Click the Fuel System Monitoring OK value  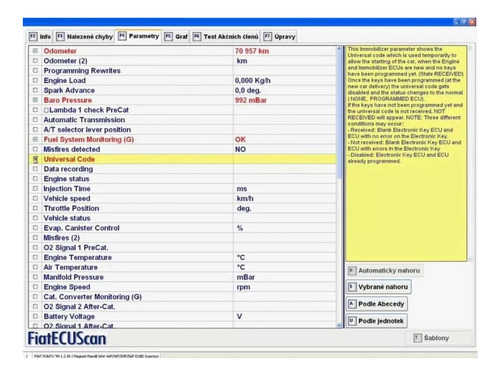tap(240, 139)
